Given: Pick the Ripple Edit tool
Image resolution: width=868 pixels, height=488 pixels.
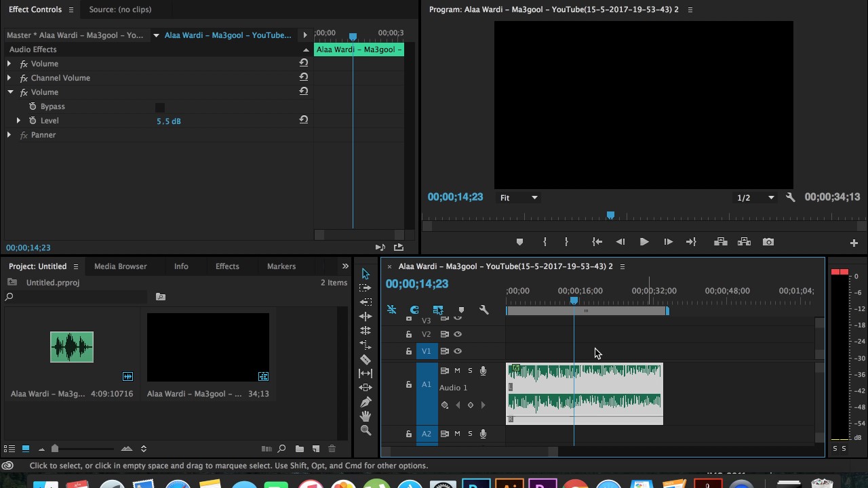Looking at the screenshot, I should (366, 317).
